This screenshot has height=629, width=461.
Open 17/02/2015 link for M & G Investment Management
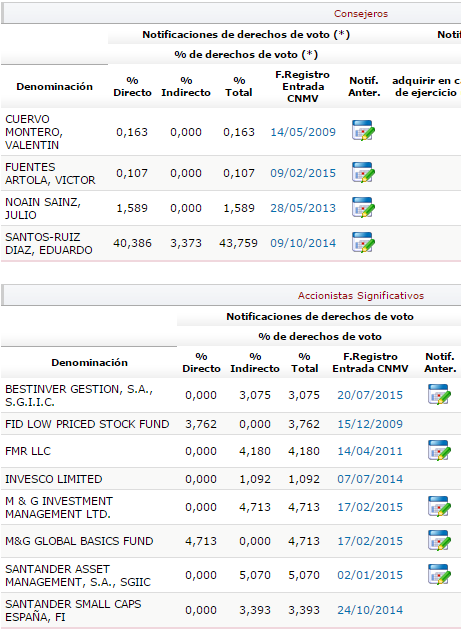370,507
